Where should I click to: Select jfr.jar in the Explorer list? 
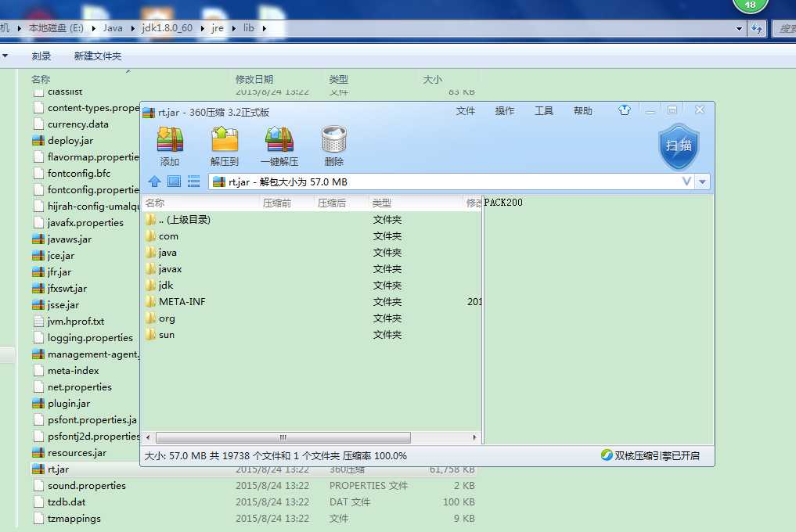59,272
